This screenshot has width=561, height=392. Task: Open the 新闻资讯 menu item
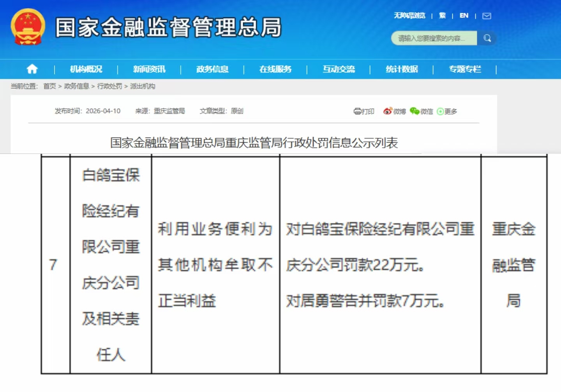click(149, 69)
